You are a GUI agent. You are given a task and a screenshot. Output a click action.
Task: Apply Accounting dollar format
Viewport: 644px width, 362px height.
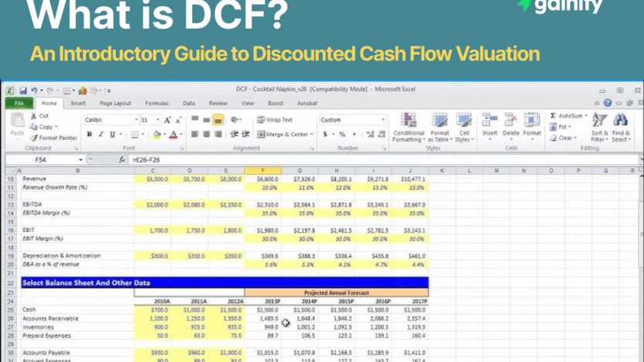coord(325,135)
